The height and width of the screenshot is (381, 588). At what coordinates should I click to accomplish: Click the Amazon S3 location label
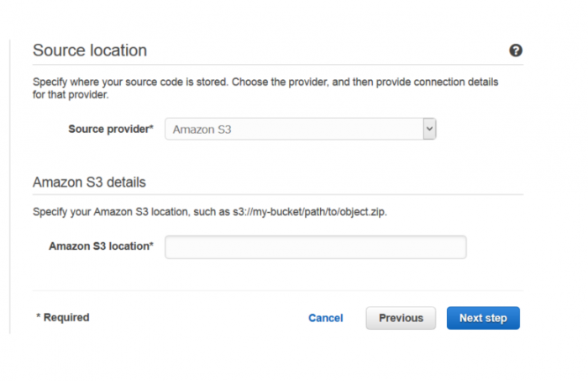[x=101, y=246]
